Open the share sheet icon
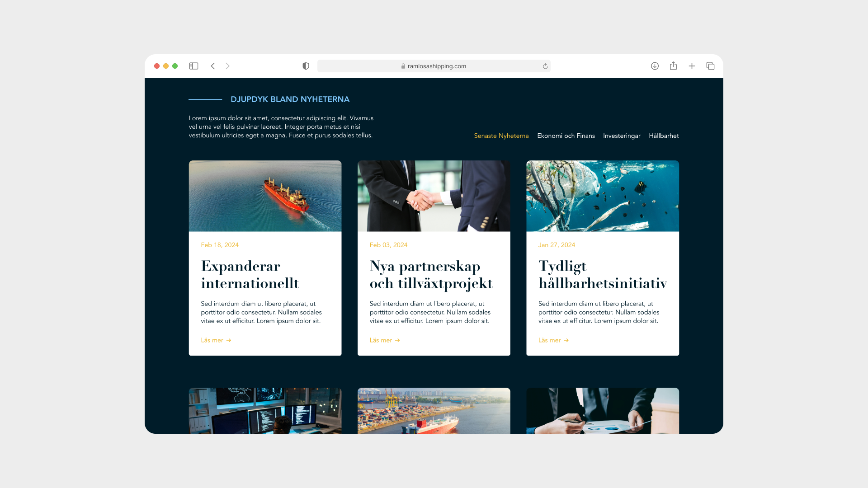Viewport: 868px width, 488px height. (673, 66)
